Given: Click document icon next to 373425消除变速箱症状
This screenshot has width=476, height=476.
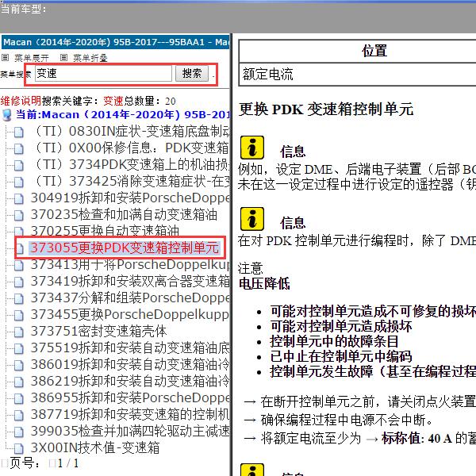Looking at the screenshot, I should (x=19, y=182).
